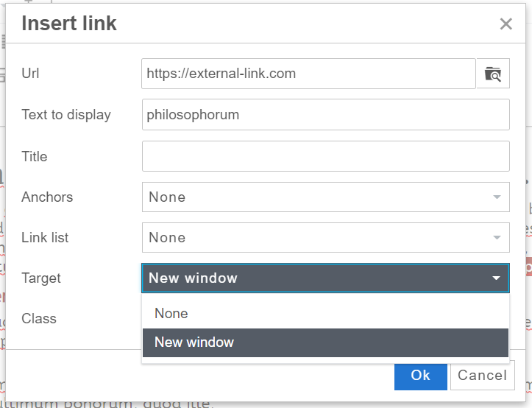This screenshot has width=532, height=408.
Task: Click the browse files icon beside Url
Action: tap(493, 74)
